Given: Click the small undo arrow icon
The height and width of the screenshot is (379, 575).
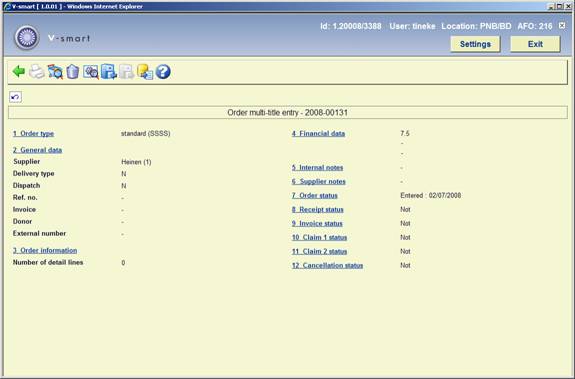Looking at the screenshot, I should [x=15, y=97].
